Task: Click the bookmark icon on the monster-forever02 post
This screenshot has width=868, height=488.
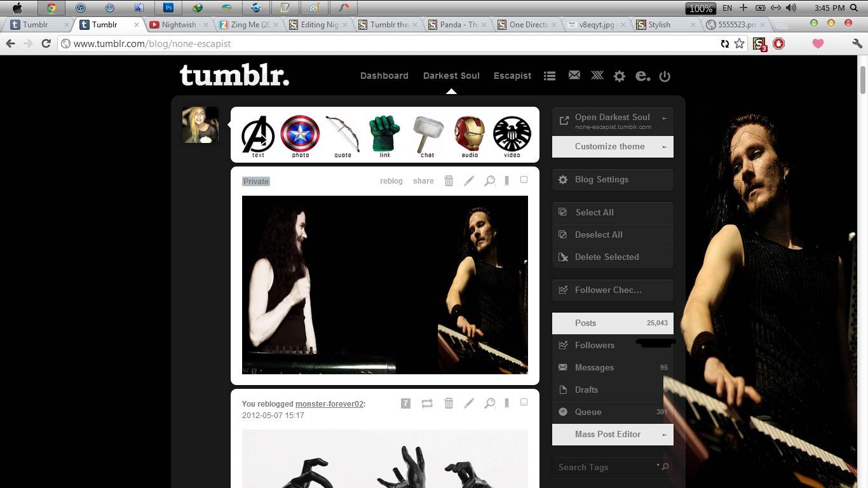Action: pyautogui.click(x=506, y=403)
